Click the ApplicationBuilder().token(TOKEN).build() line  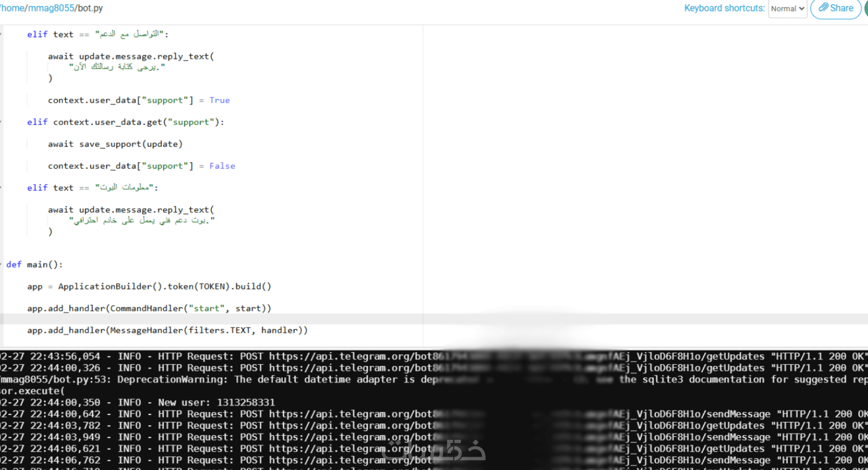[x=149, y=286]
